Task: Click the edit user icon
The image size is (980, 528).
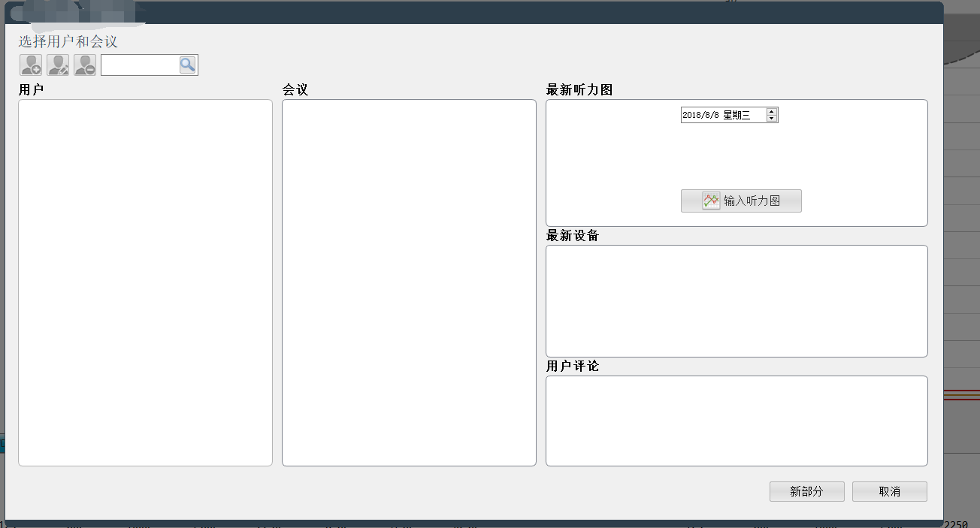Action: 58,65
